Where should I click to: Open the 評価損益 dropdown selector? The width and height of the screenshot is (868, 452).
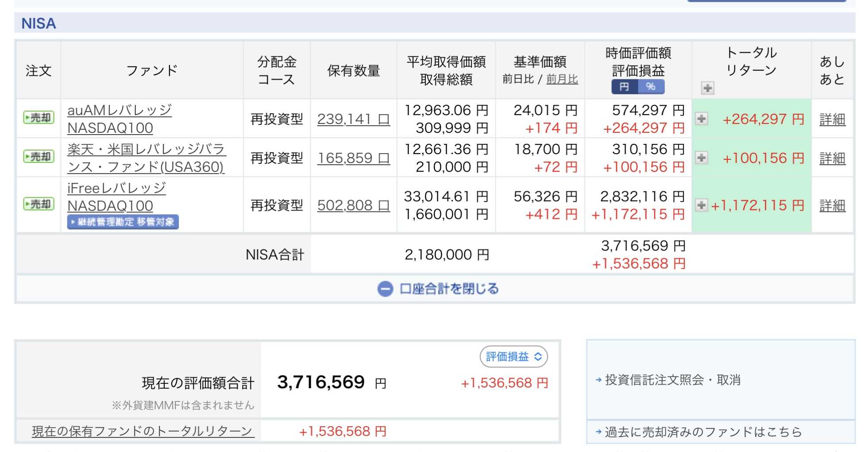(513, 357)
